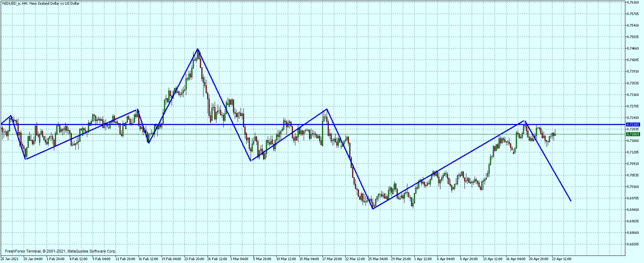Click the 0.74660 price scale label
Viewport: 644px width, 263px height.
point(633,48)
